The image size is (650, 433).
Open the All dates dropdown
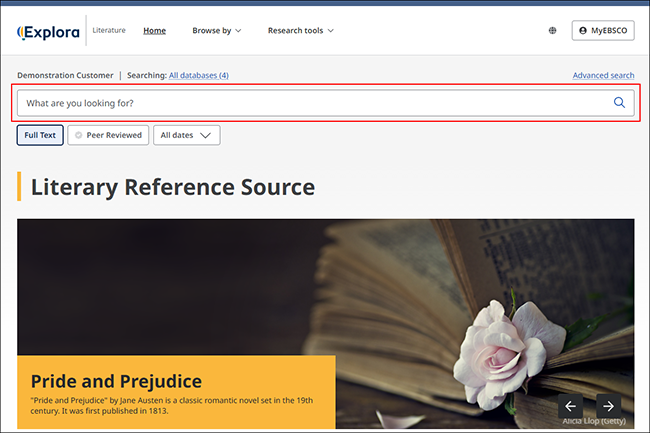tap(187, 135)
